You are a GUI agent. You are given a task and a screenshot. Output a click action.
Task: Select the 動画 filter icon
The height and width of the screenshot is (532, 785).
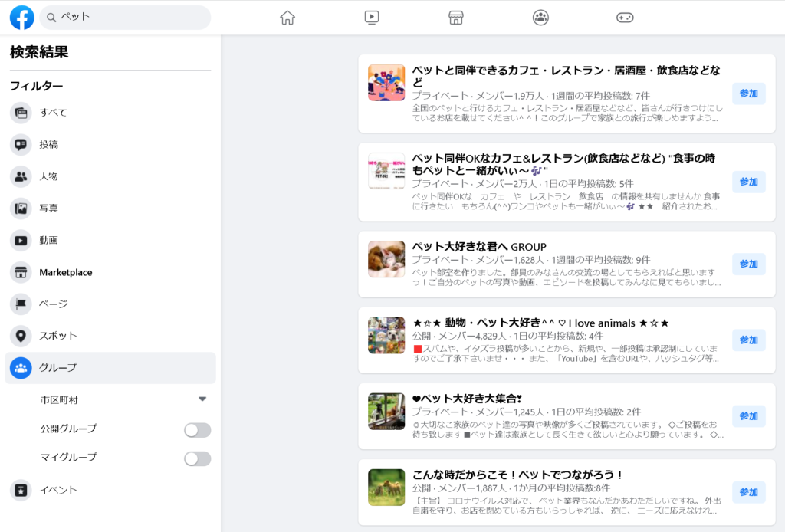[x=21, y=240]
